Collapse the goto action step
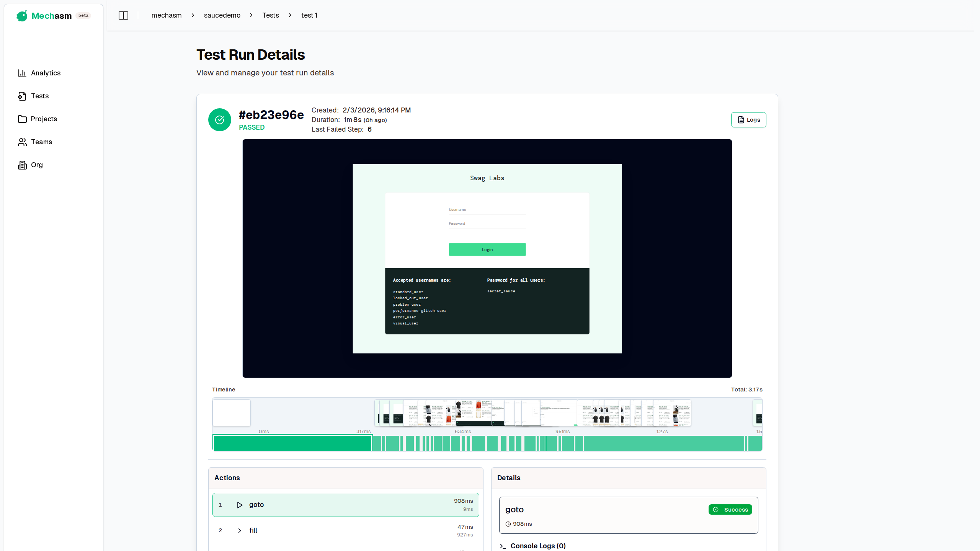 (x=240, y=505)
